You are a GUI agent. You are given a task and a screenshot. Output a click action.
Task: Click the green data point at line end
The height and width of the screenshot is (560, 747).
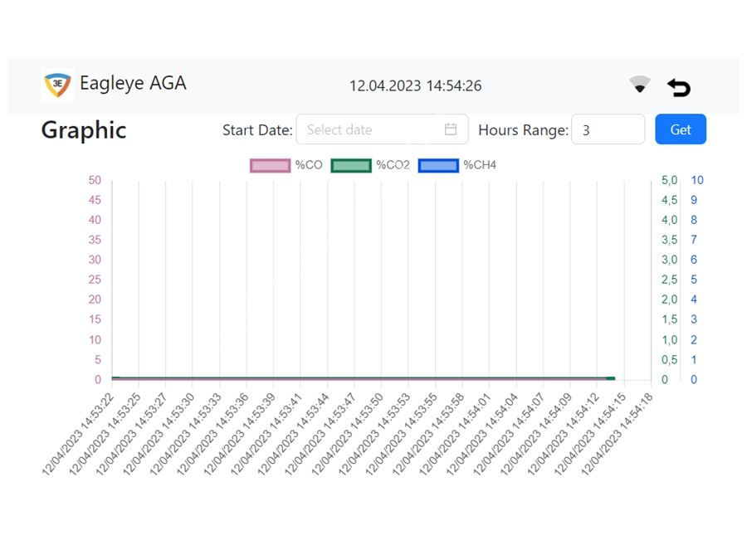coord(610,378)
